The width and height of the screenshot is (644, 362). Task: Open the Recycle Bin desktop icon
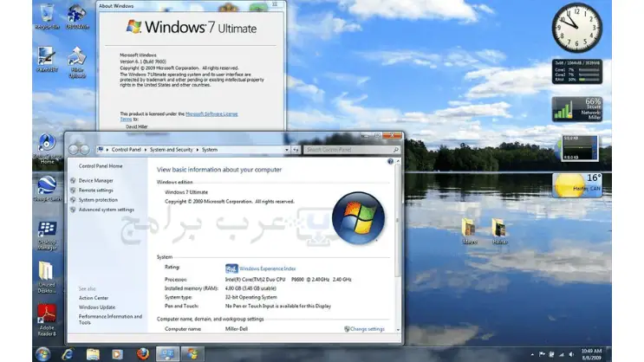click(x=47, y=16)
